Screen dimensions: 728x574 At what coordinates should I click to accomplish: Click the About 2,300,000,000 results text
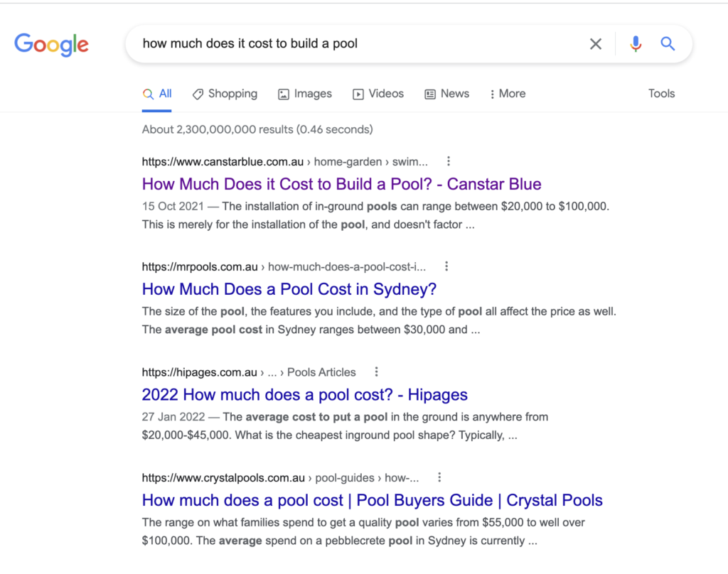(257, 129)
